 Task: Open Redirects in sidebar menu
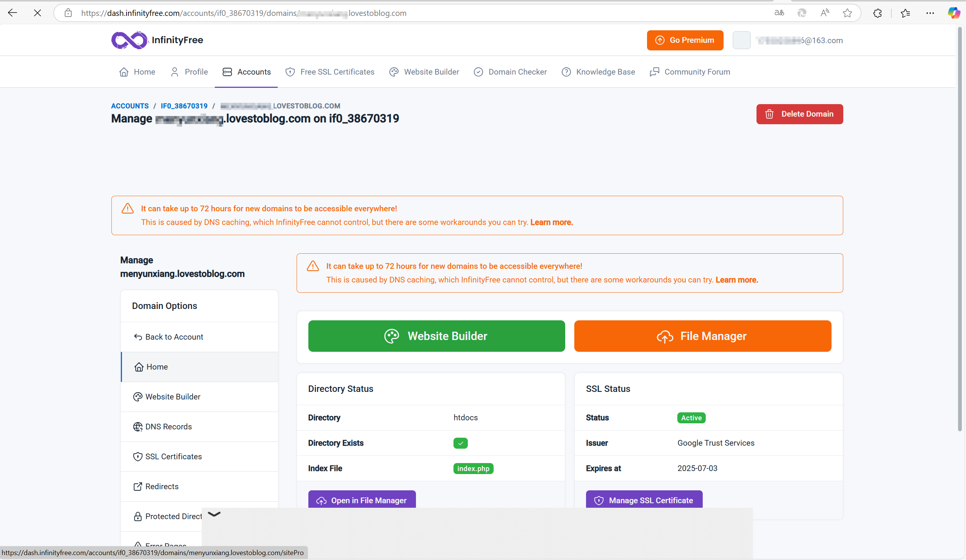161,486
